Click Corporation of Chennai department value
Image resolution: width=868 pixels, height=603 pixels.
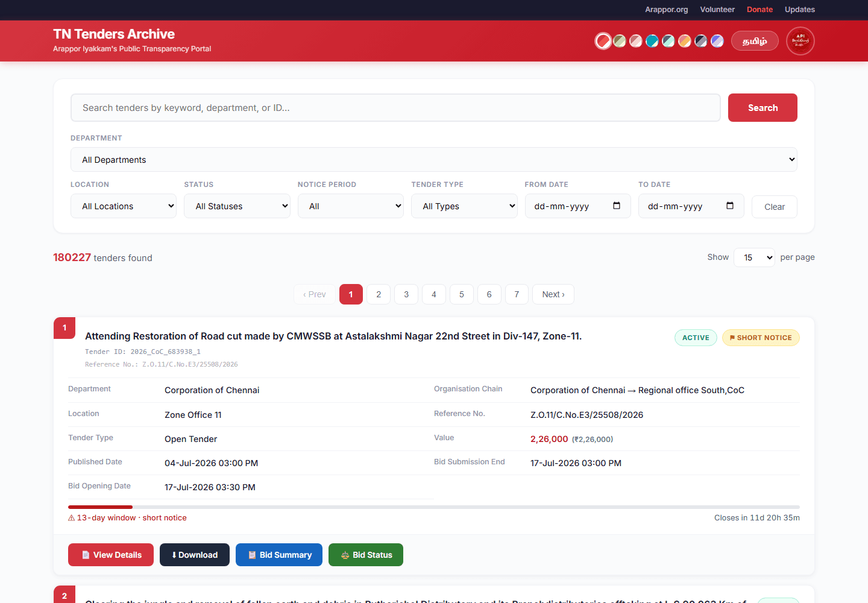[x=212, y=390]
